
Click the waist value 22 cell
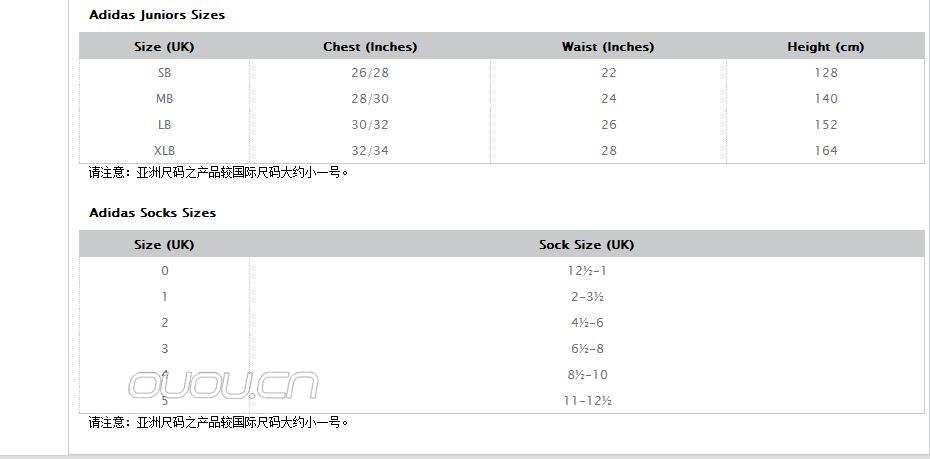(x=608, y=73)
